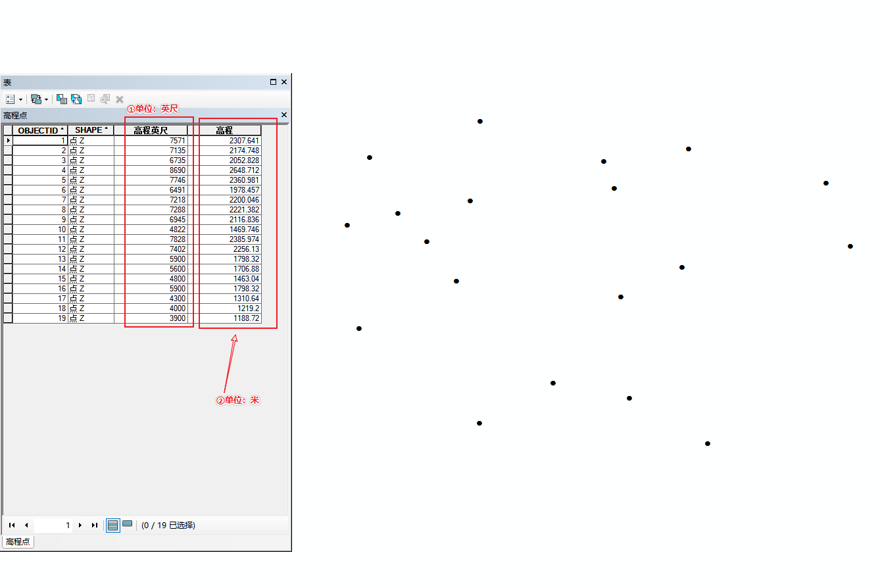Click the Switch Selection icon
The width and height of the screenshot is (882, 588).
pos(76,99)
